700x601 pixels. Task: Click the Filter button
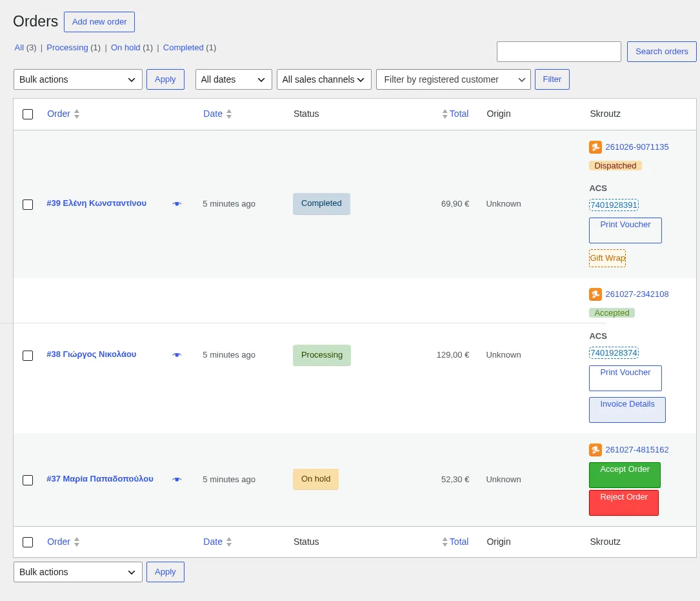click(552, 79)
